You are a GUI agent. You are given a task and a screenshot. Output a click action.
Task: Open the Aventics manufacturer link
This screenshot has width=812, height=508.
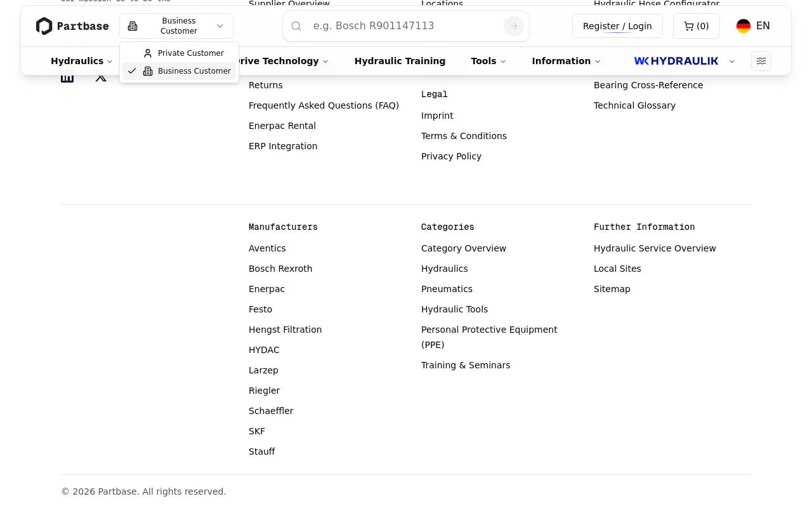(x=267, y=248)
